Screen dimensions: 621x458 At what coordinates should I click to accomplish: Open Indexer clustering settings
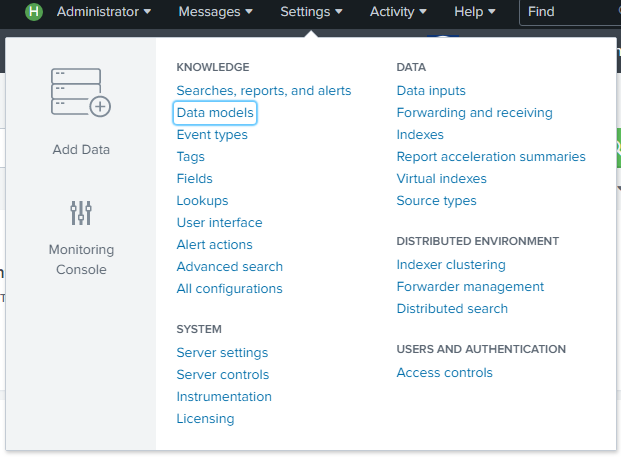451,265
